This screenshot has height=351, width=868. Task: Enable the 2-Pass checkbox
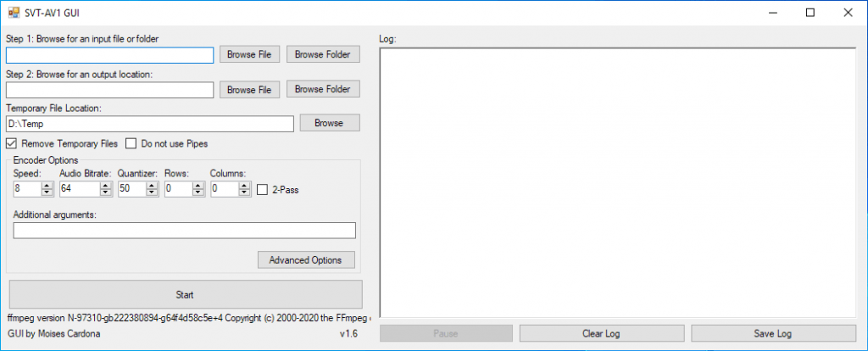[x=263, y=189]
